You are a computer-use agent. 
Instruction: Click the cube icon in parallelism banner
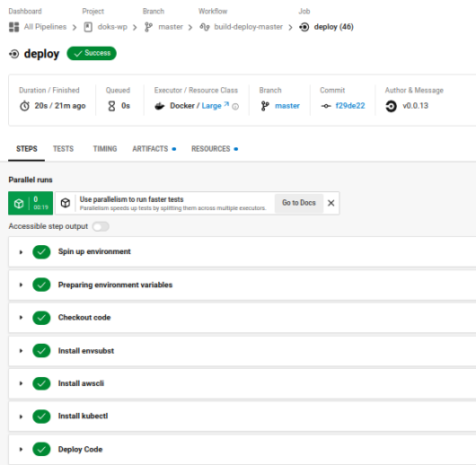point(66,203)
